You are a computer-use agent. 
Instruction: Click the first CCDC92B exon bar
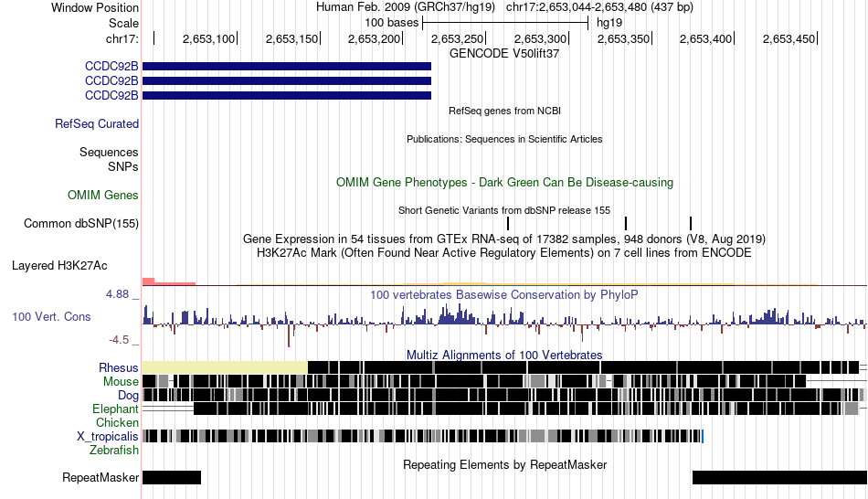287,67
